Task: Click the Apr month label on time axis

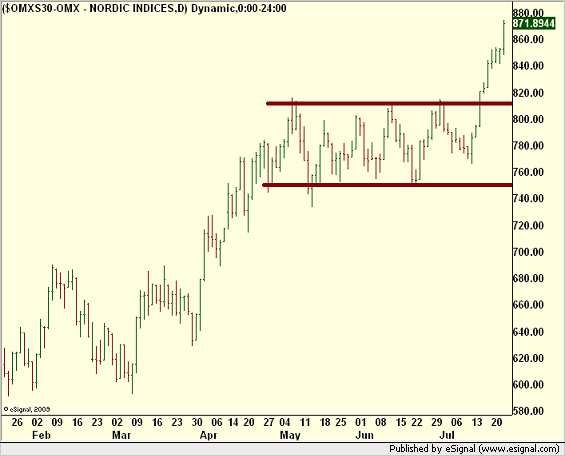Action: coord(209,435)
